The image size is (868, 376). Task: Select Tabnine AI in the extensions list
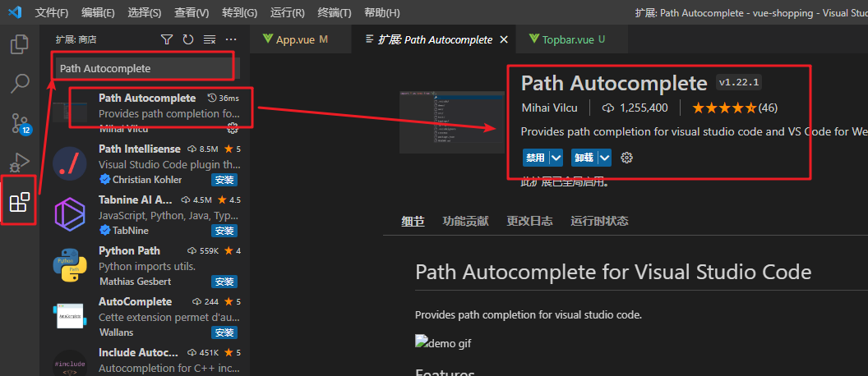pyautogui.click(x=146, y=214)
